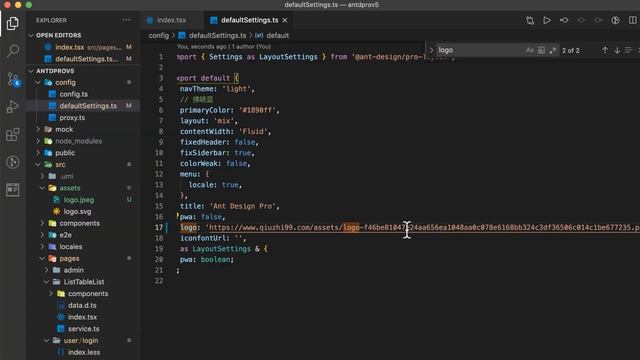Open the Explorer view in activity bar
Image resolution: width=640 pixels, height=360 pixels.
(x=13, y=23)
